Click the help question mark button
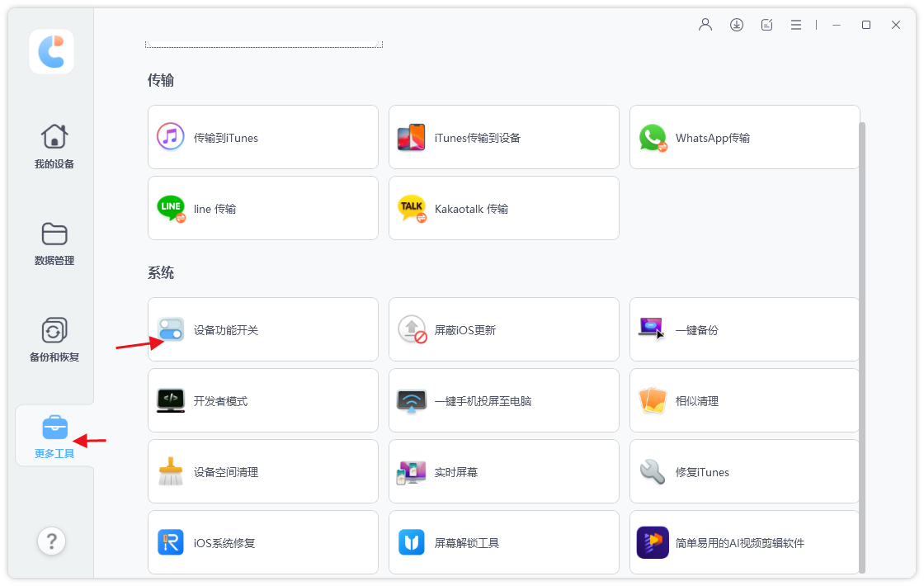Viewport: 924px width, 586px height. 52,541
